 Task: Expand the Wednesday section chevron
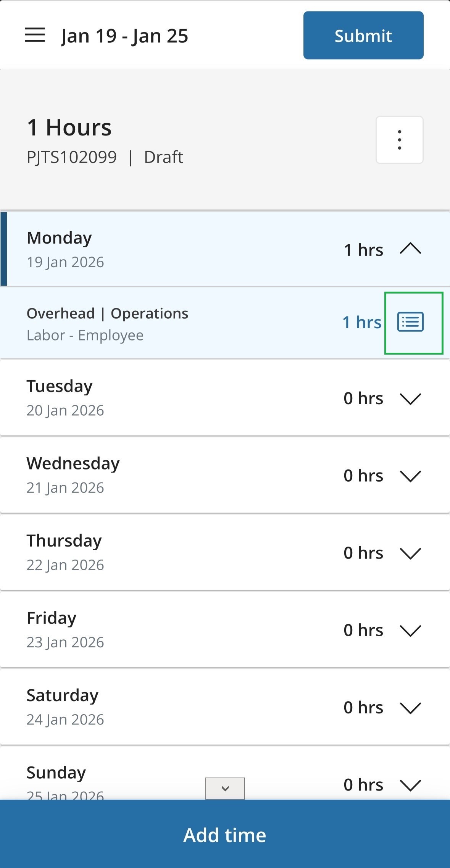[x=410, y=476]
